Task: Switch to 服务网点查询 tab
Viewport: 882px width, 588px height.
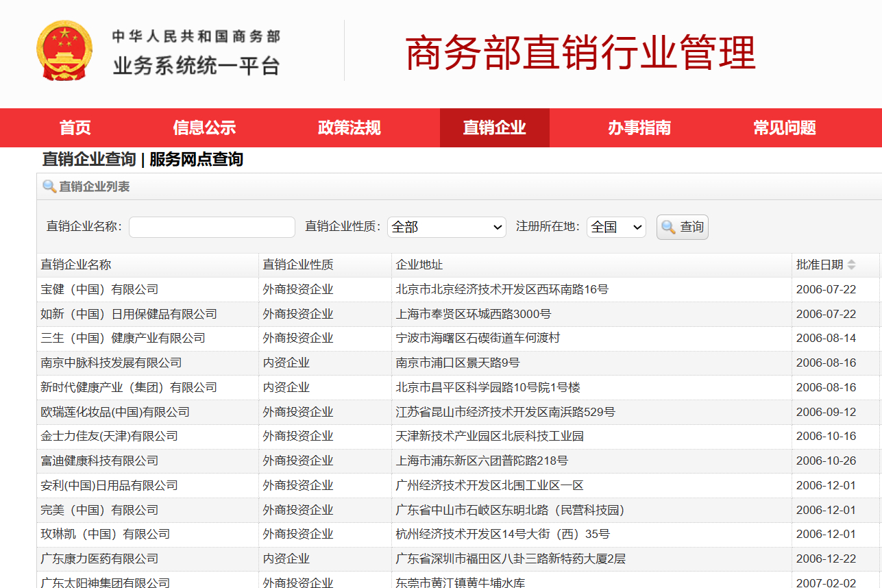Action: point(197,160)
